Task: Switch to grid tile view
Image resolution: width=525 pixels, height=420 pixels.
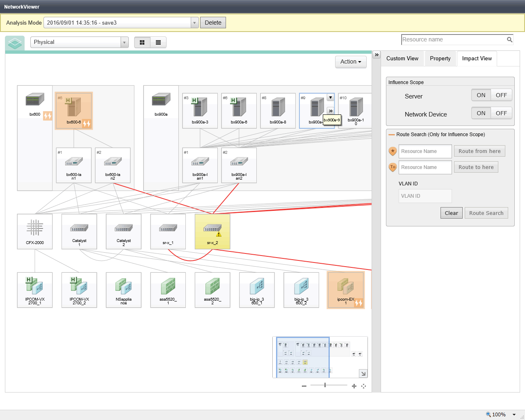Action: tap(142, 42)
